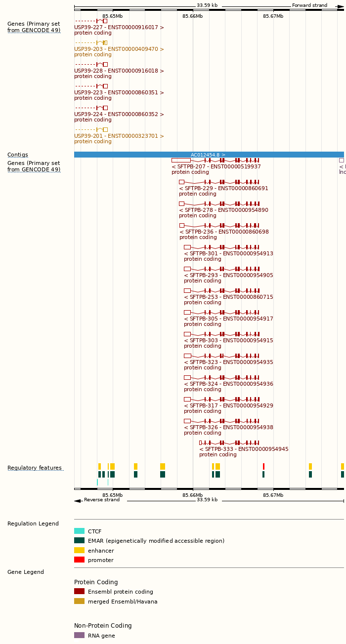Click the wide exon box of SFTPB-207
Image resolution: width=346 pixels, height=644 pixels.
(181, 161)
